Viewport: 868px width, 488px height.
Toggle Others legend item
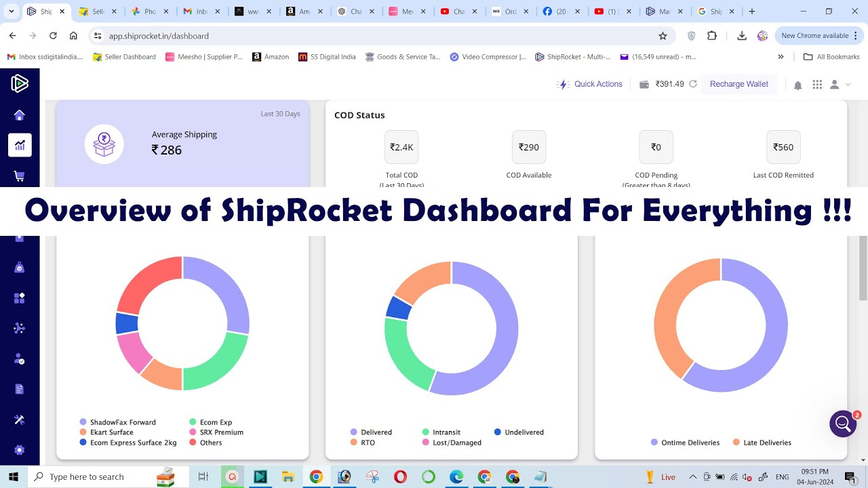pyautogui.click(x=205, y=443)
